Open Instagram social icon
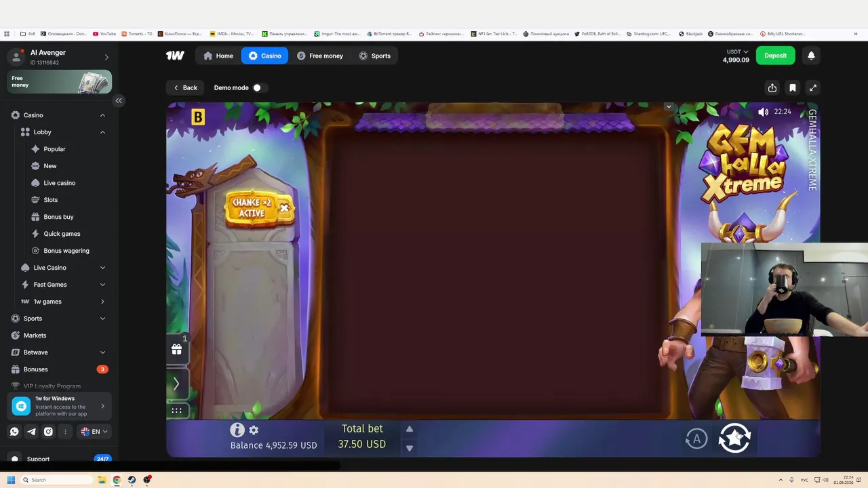The height and width of the screenshot is (488, 868). [48, 431]
